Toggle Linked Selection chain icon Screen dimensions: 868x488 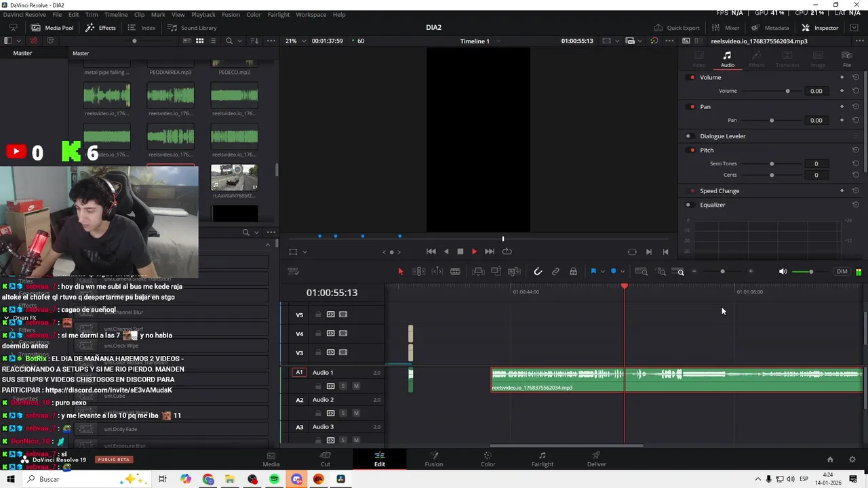point(555,272)
